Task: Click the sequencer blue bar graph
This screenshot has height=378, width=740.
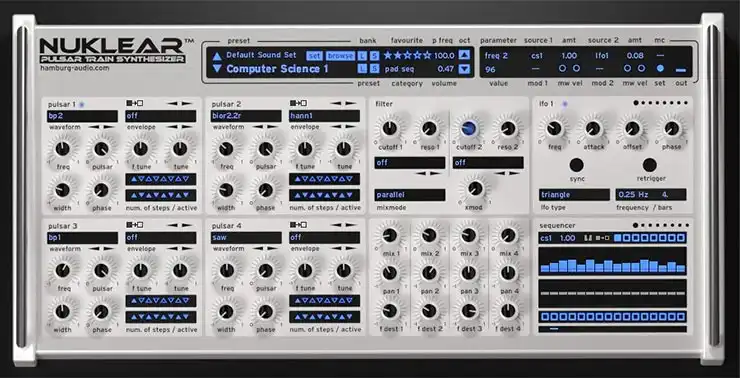Action: point(613,260)
